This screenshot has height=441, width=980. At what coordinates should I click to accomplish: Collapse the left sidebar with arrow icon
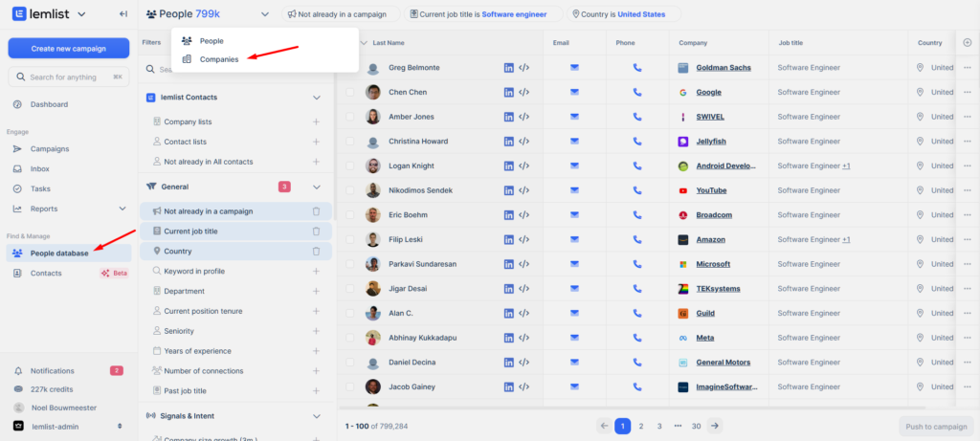pyautogui.click(x=123, y=14)
